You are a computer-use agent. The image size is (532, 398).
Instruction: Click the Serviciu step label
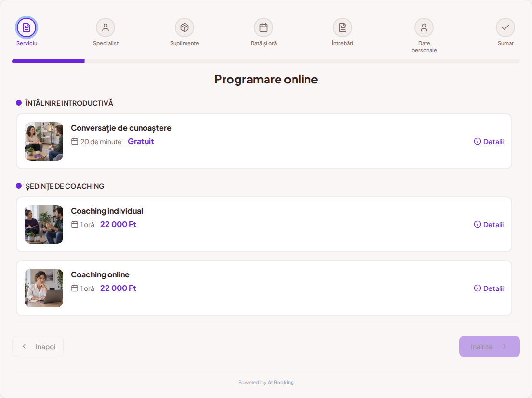tap(27, 43)
